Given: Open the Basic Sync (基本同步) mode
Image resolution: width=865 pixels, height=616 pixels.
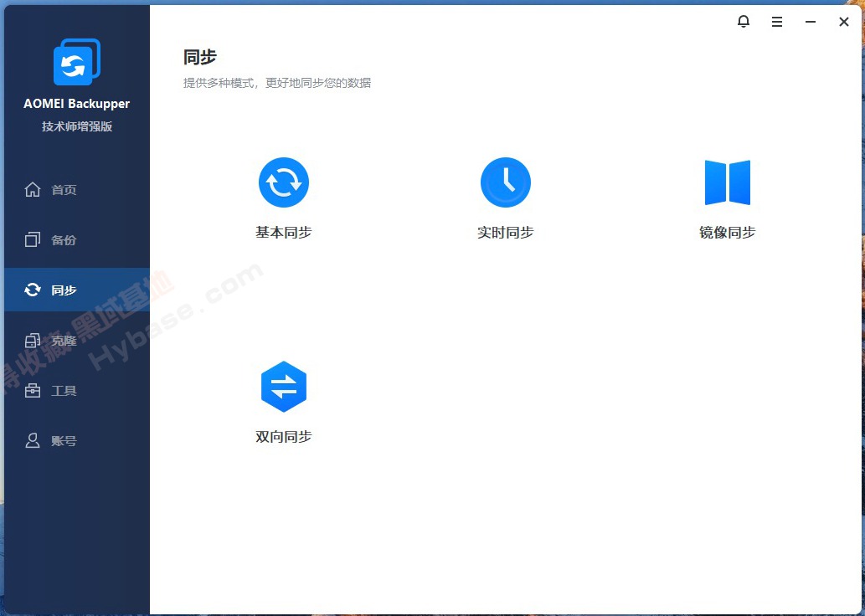Looking at the screenshot, I should (283, 182).
